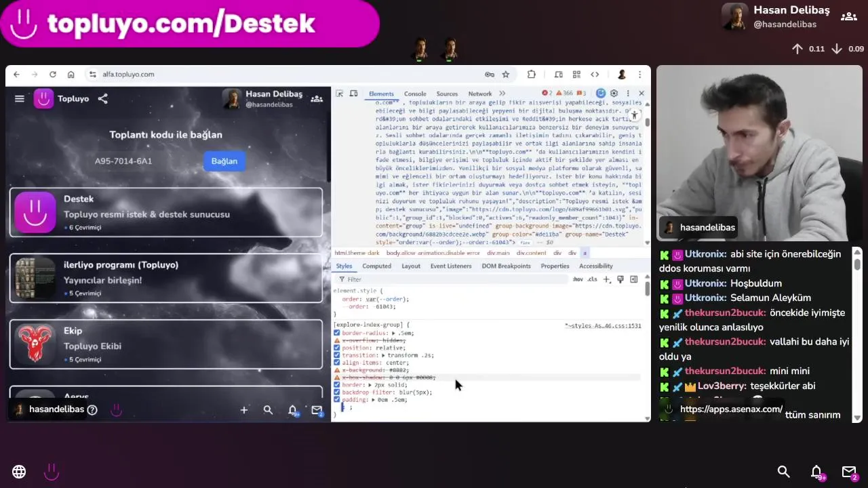Switch to the Network tab

pyautogui.click(x=480, y=94)
